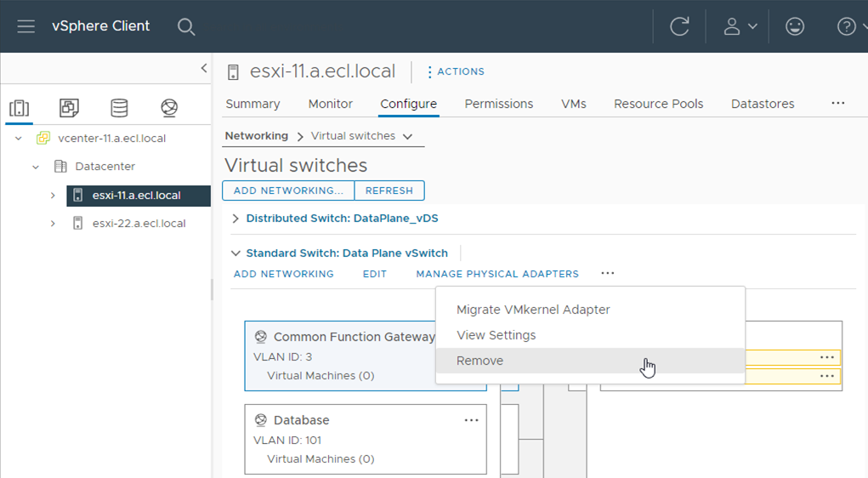Open the hamburger navigation menu

click(x=26, y=26)
